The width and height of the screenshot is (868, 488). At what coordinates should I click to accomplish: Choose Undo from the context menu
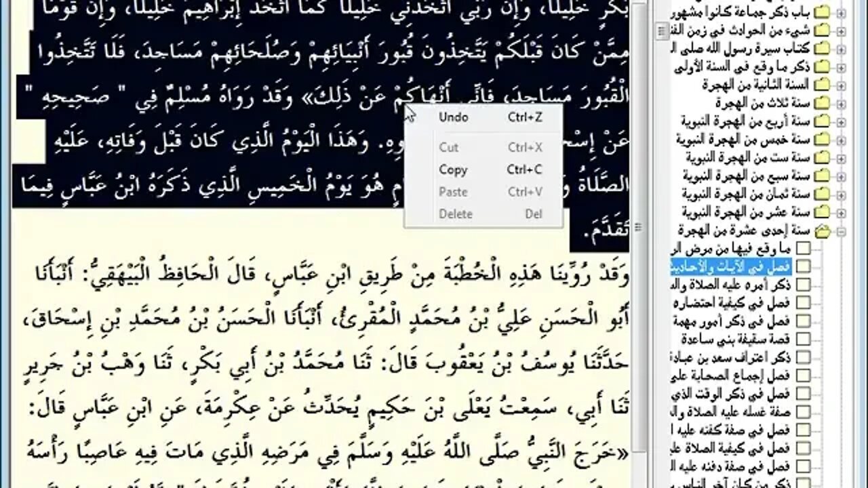pyautogui.click(x=483, y=117)
